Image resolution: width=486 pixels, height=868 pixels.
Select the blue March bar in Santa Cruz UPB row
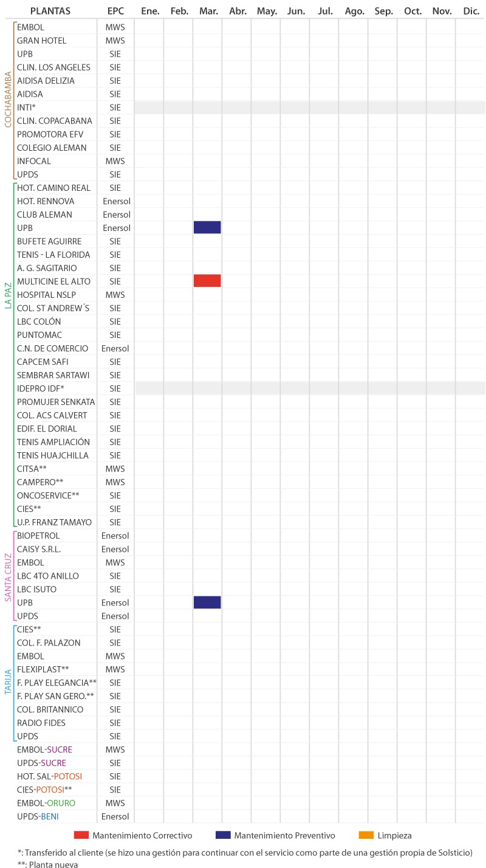tap(207, 602)
